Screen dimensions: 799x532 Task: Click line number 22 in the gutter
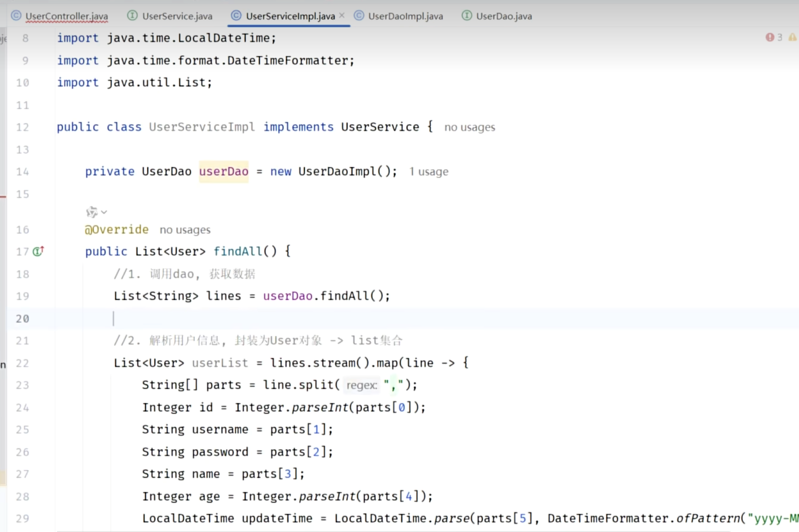click(22, 363)
